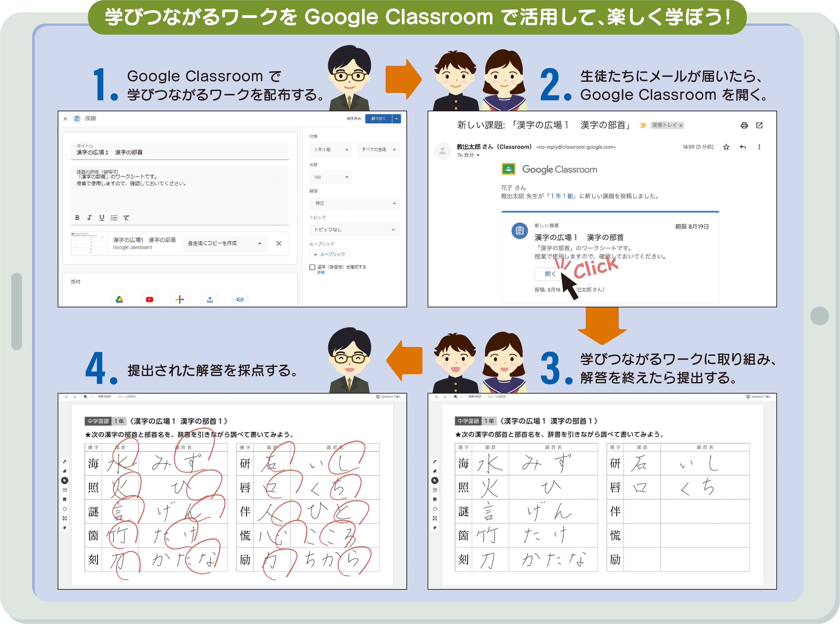840x624 pixels.
Task: Open the すべての生徒 students dropdown
Action: (378, 150)
